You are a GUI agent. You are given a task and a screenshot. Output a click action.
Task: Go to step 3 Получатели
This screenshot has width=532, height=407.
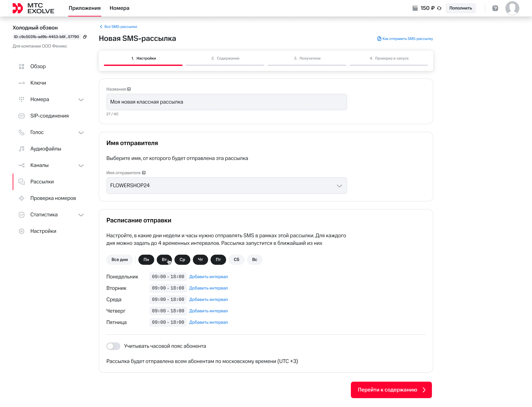click(307, 58)
